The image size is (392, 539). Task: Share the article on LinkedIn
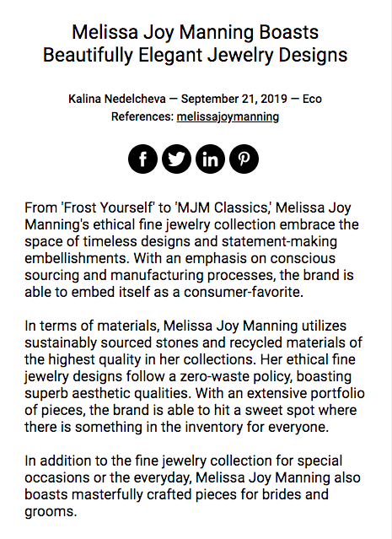pyautogui.click(x=210, y=159)
